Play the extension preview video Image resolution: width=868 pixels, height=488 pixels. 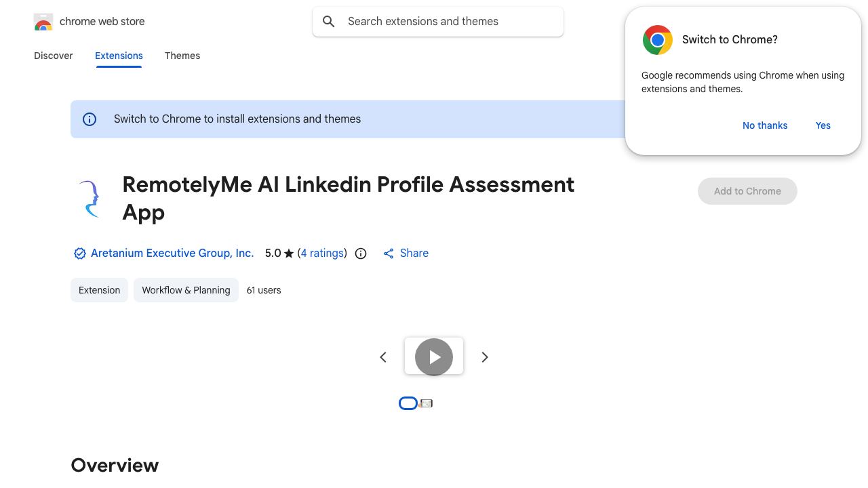pos(434,357)
